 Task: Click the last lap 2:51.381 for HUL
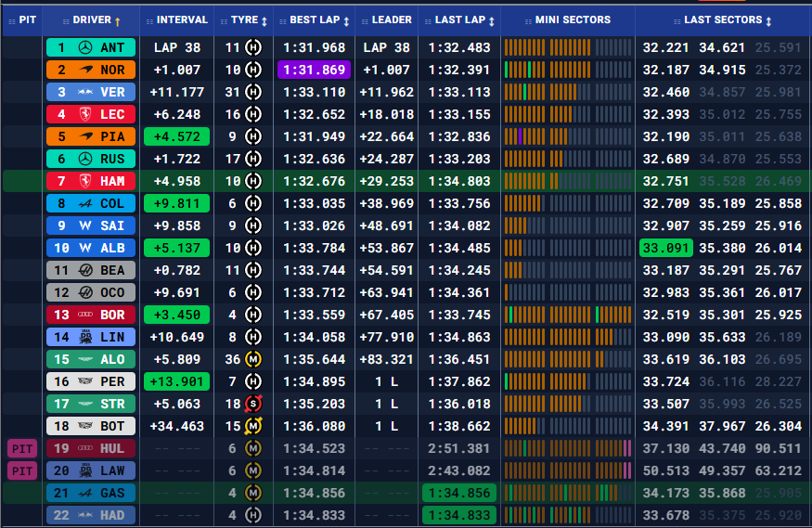[459, 448]
